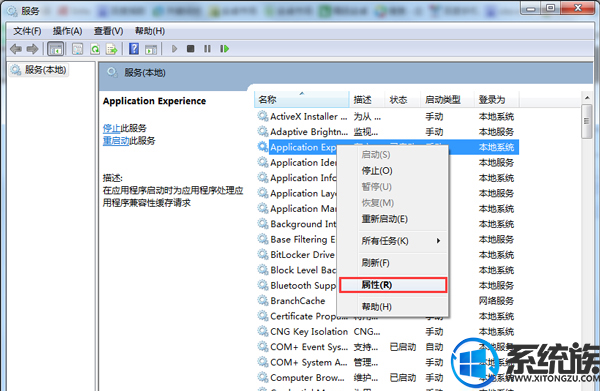
Task: Click gear icon of Computer Browser row
Action: coord(263,377)
